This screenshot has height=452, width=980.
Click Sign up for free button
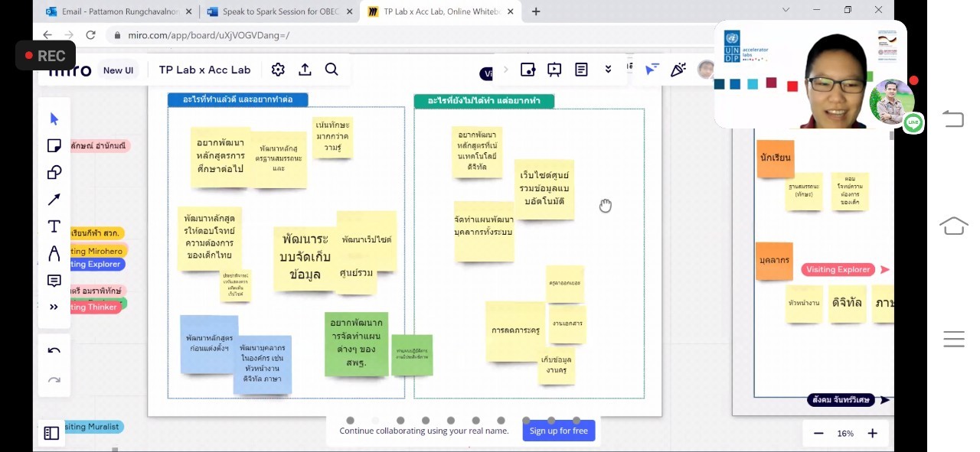559,431
